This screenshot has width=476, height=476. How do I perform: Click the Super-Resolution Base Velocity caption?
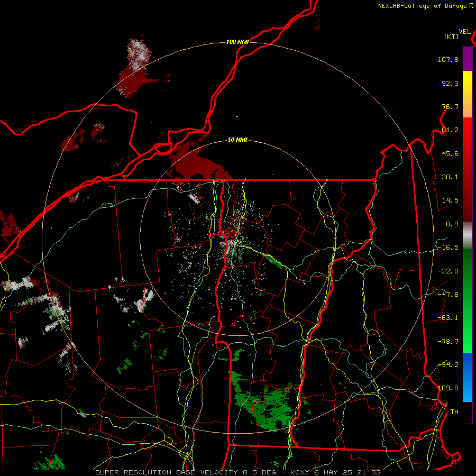click(238, 472)
